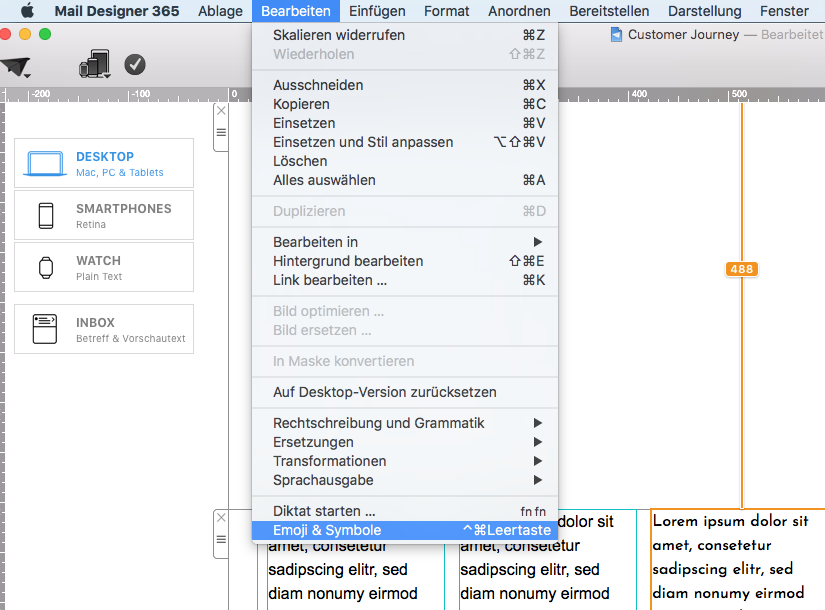Click the Customer Journey window title
825x610 pixels.
point(683,35)
